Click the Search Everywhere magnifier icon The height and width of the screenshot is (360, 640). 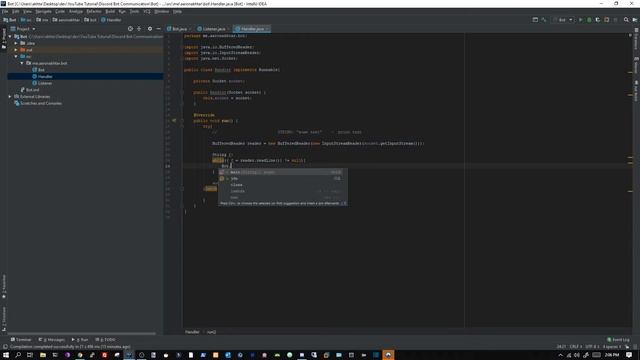click(626, 20)
